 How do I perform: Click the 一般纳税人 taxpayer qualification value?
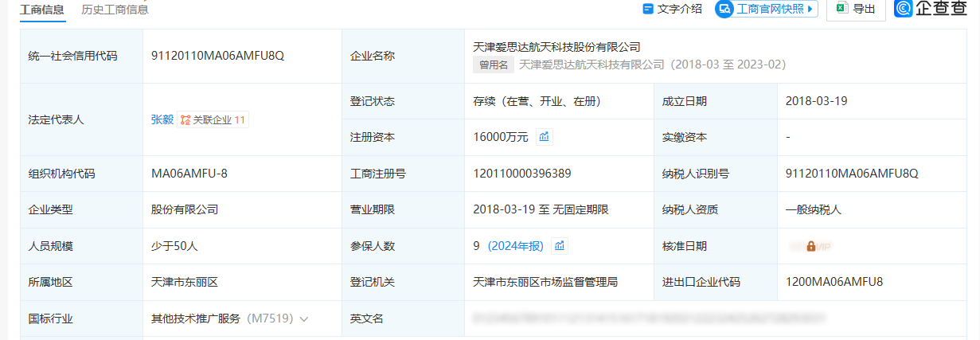[814, 209]
